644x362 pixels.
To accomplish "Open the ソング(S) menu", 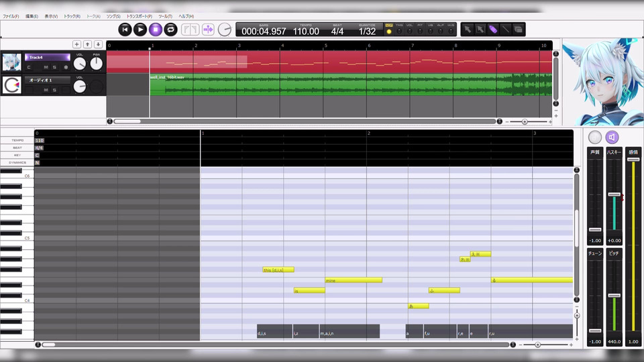I will 113,16.
